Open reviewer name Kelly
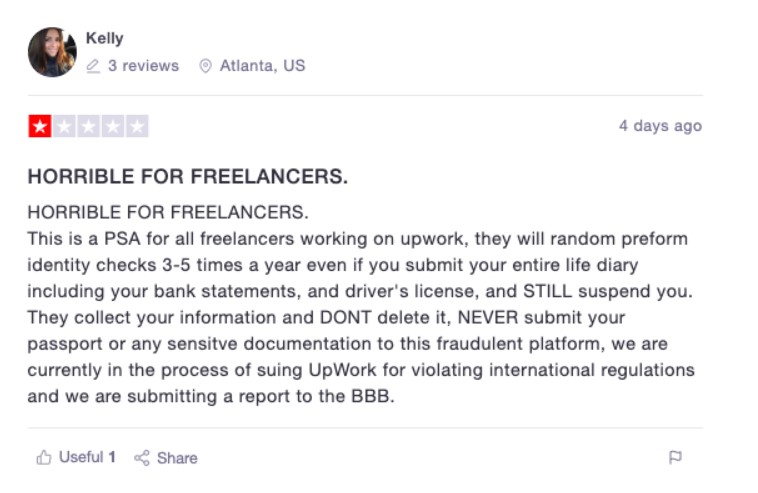This screenshot has height=493, width=758. coord(104,38)
